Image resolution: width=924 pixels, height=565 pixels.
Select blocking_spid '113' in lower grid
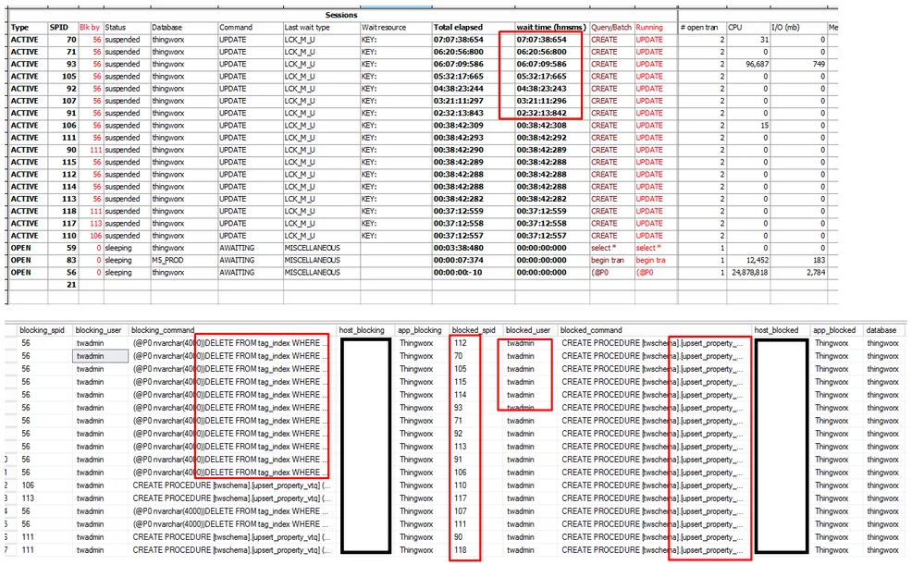[28, 498]
